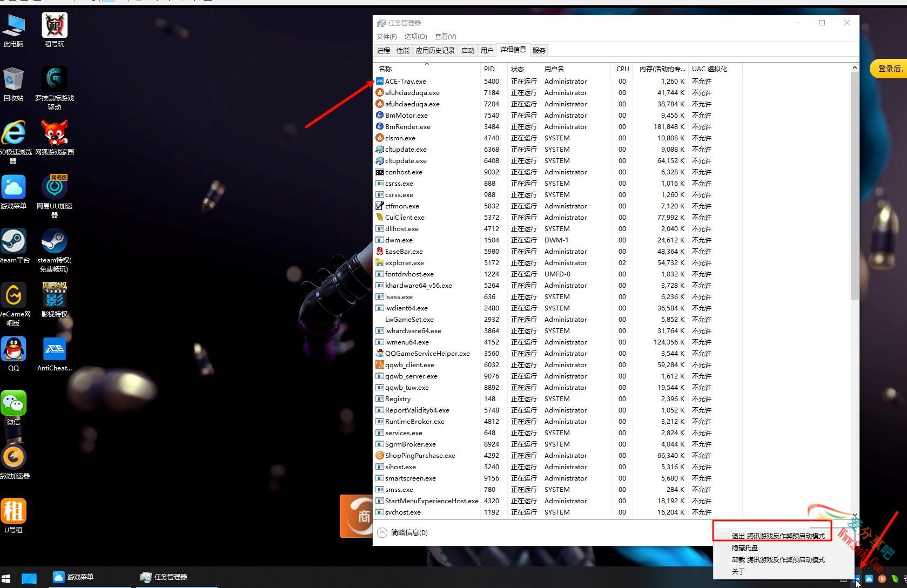Open the 选项(O) menu
The width and height of the screenshot is (907, 588).
tap(415, 37)
